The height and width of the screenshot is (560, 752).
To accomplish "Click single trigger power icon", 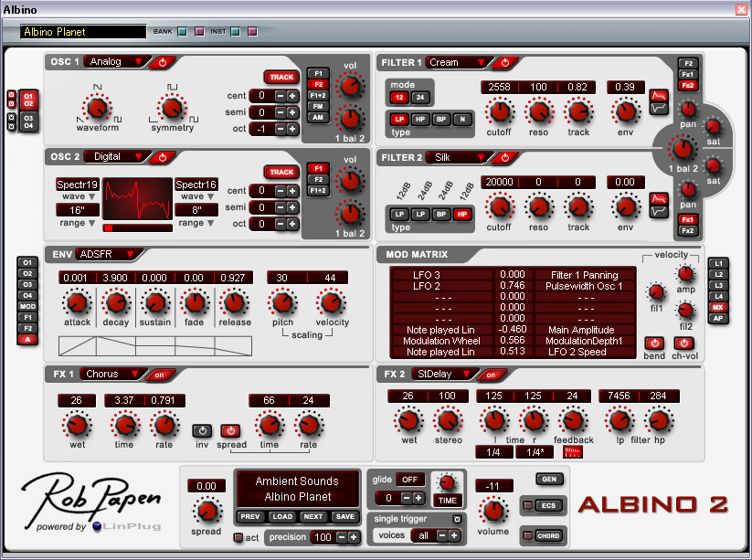I will [x=457, y=519].
